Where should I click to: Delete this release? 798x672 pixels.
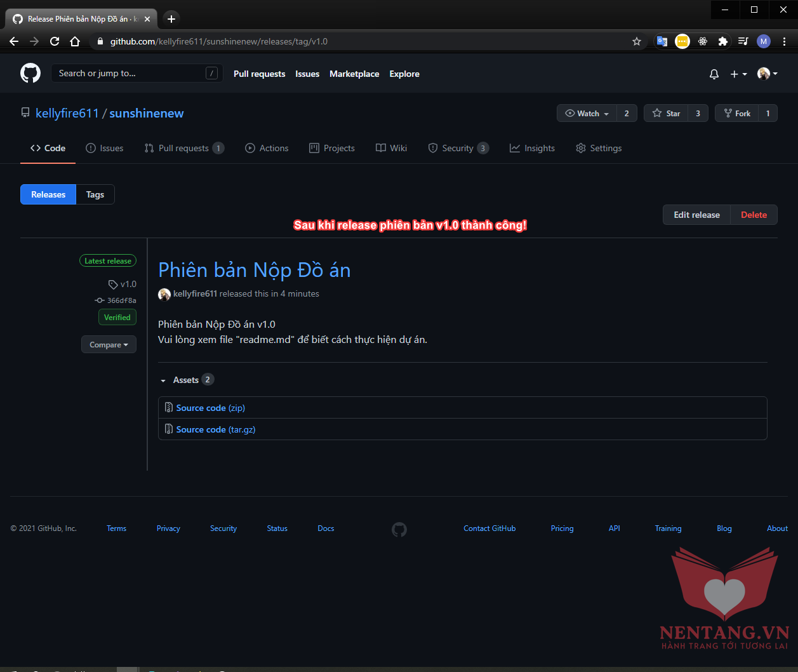point(754,215)
